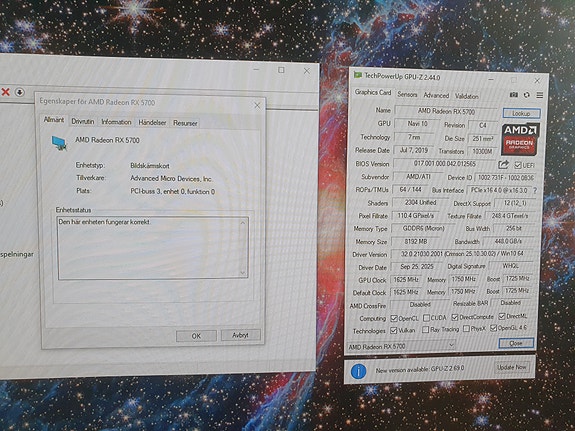This screenshot has height=431, width=575.
Task: Click the red X icon in Device Manager toolbar
Action: point(6,92)
